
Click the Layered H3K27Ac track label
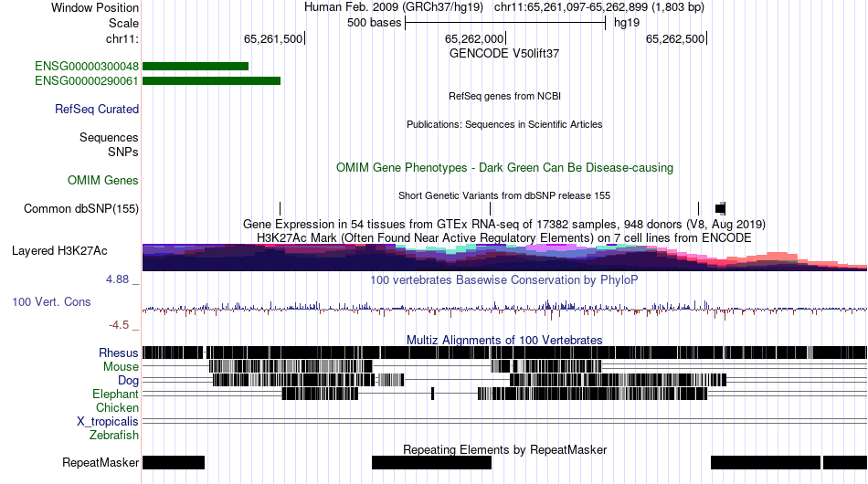click(x=59, y=250)
